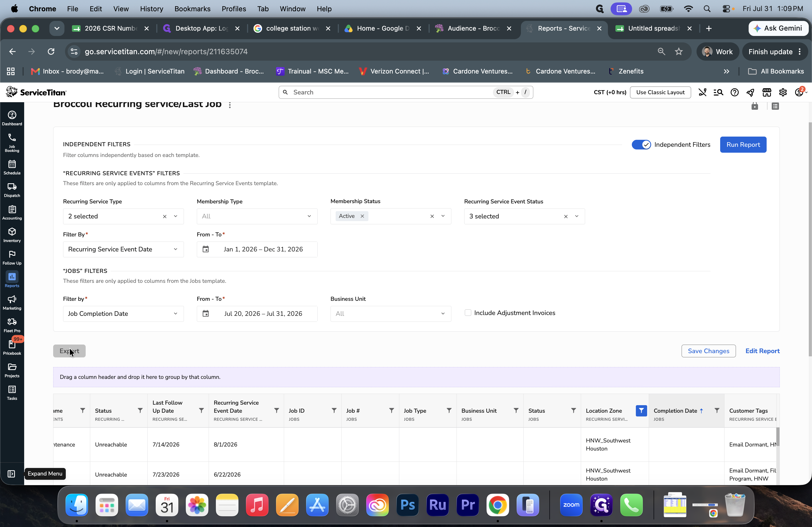Open Fleet Pro in sidebar
The image size is (812, 527).
click(x=12, y=325)
